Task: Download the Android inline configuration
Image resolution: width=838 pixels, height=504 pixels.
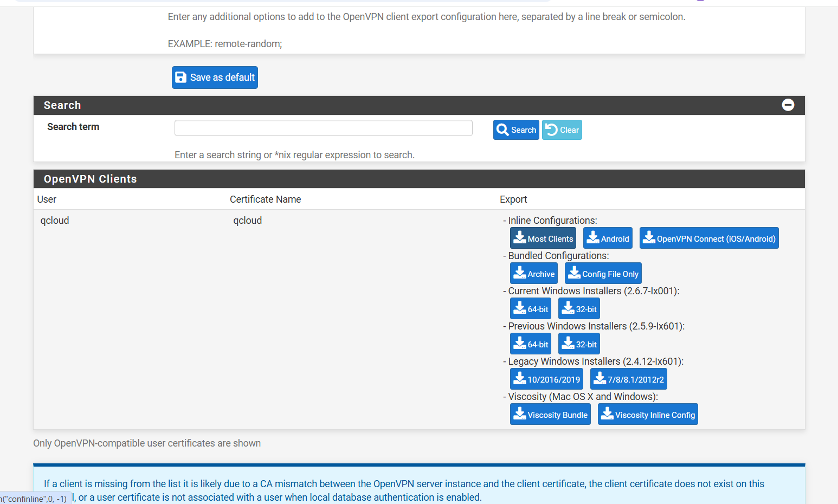Action: 608,238
